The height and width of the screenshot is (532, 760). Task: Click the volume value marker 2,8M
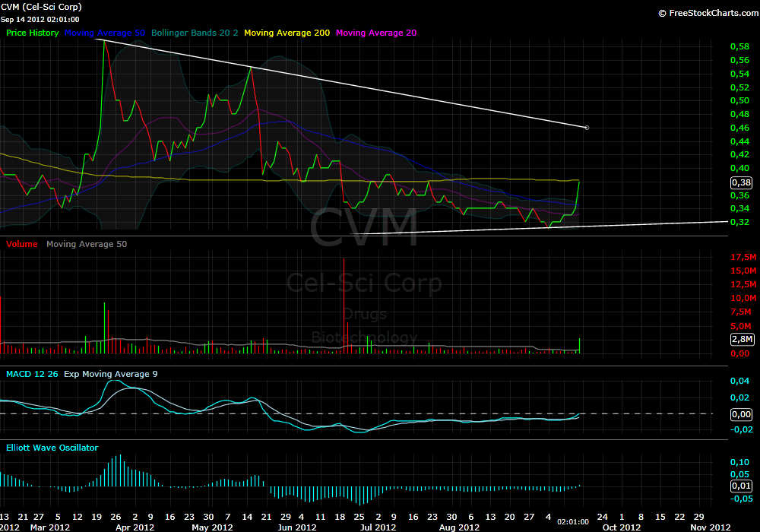tap(743, 339)
